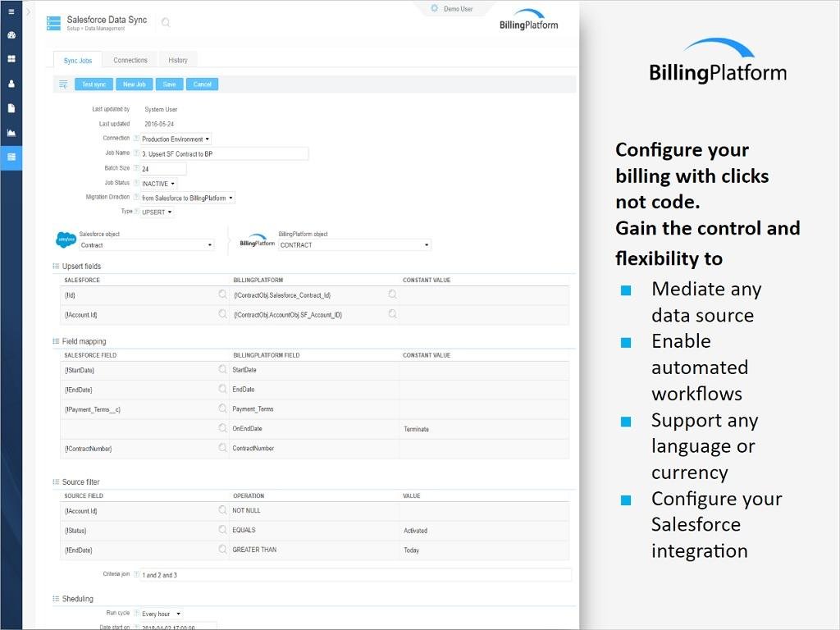Viewport: 840px width, 630px height.
Task: Click lookup icon for Salesforce_Contract_Id BillingPlatform field
Action: tap(393, 294)
